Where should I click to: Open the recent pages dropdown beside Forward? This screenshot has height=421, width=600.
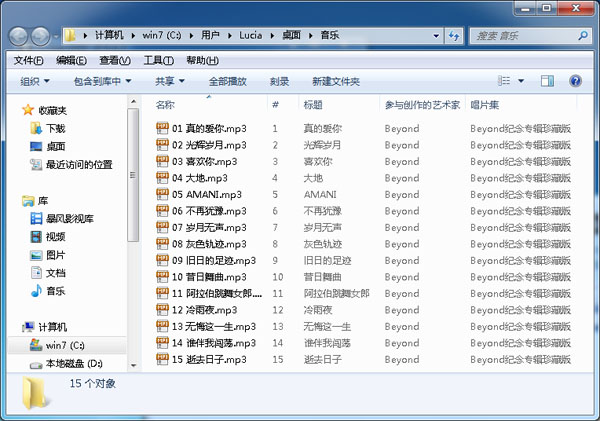[x=56, y=36]
